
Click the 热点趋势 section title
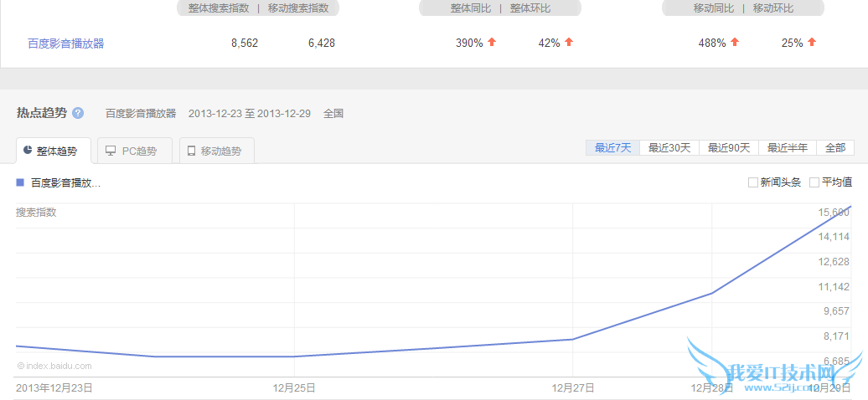coord(42,113)
